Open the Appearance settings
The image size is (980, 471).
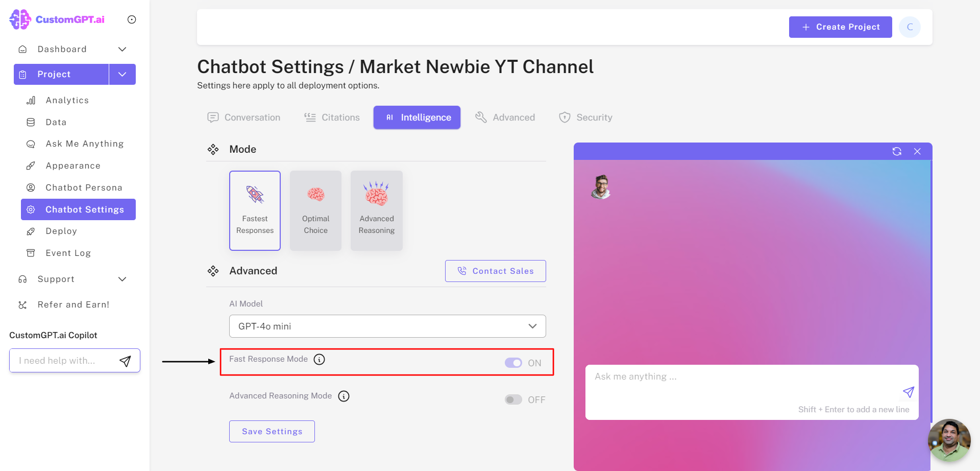pyautogui.click(x=73, y=166)
